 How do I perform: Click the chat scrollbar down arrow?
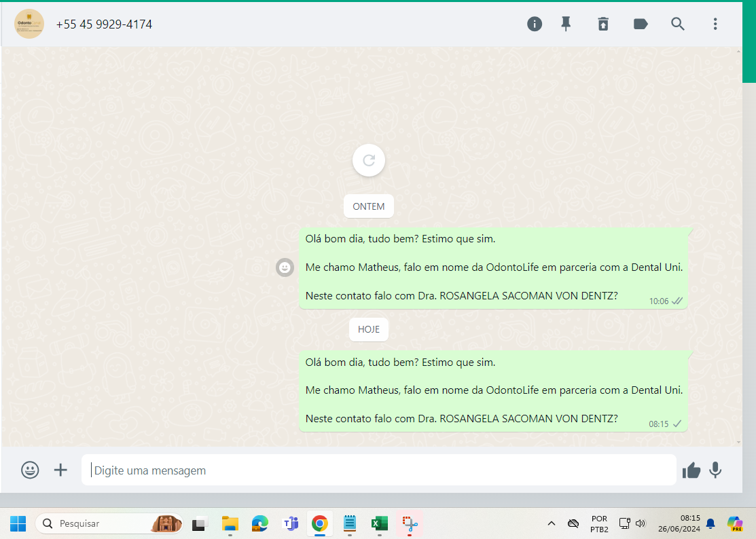coord(738,442)
